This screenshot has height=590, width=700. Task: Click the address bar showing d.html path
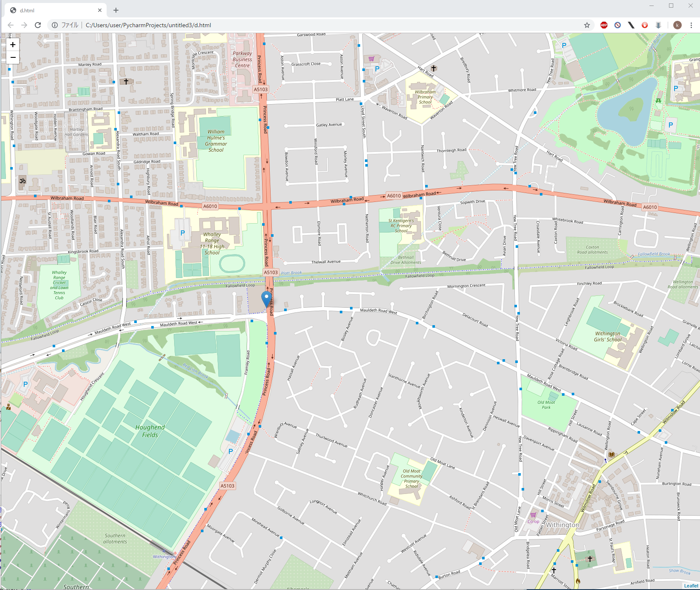tap(297, 25)
